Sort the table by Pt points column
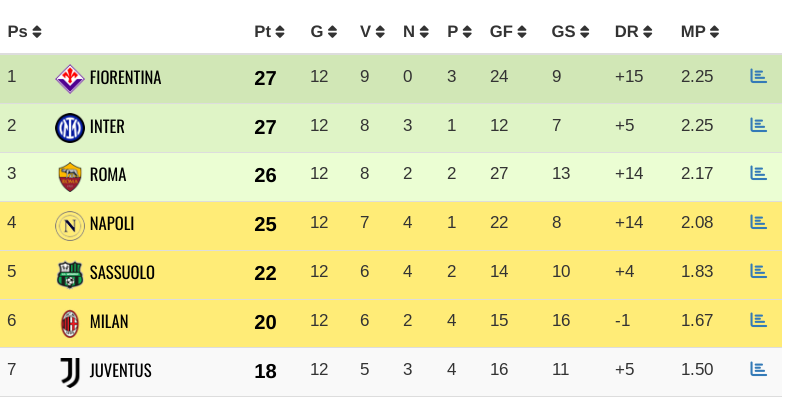The width and height of the screenshot is (794, 402). (x=269, y=32)
